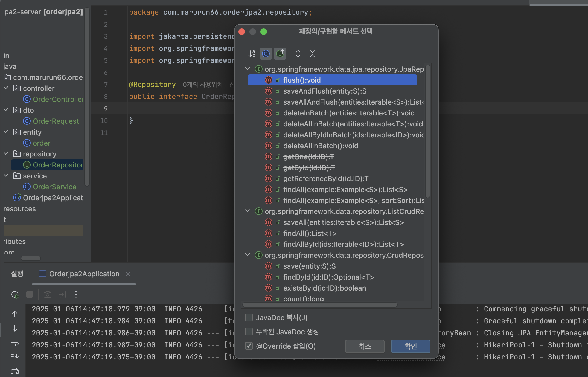Collapse the JpaRepository interface node
Viewport: 588px width, 377px height.
pos(248,69)
